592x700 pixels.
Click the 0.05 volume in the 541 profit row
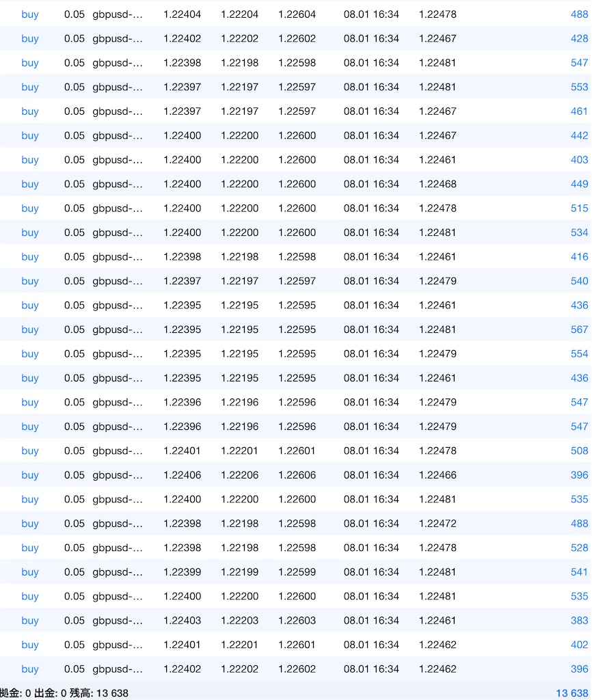74,572
